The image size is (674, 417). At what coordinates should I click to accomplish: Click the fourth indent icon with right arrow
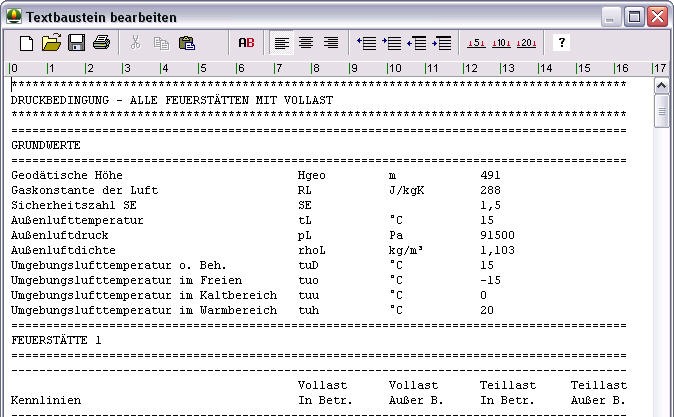(x=441, y=43)
